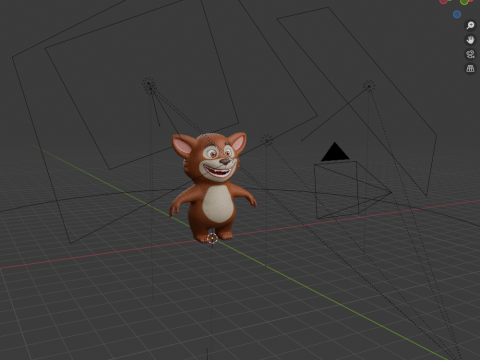Toggle the camera view icon
Viewport: 480px width, 360px height.
click(470, 54)
